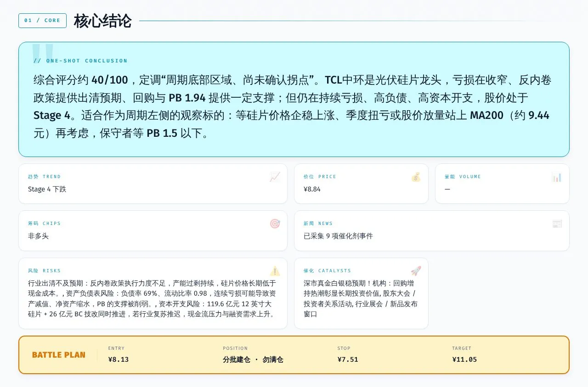
Task: Click the STOP label in battle plan
Action: coord(344,348)
